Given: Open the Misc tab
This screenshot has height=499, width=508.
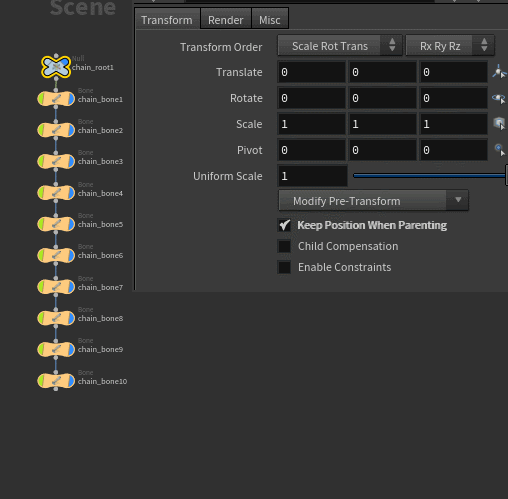Looking at the screenshot, I should [x=270, y=20].
